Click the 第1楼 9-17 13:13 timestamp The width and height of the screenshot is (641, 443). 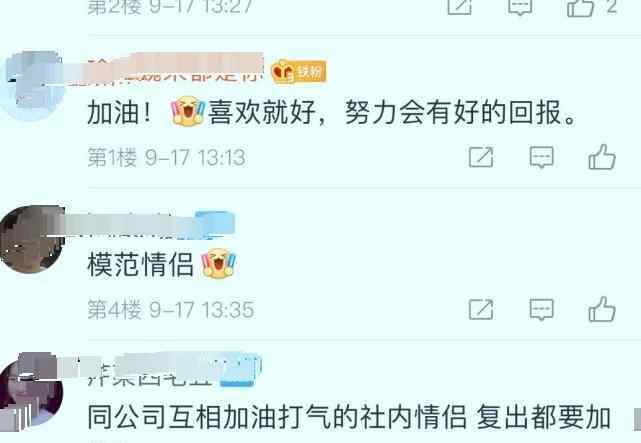(x=166, y=157)
